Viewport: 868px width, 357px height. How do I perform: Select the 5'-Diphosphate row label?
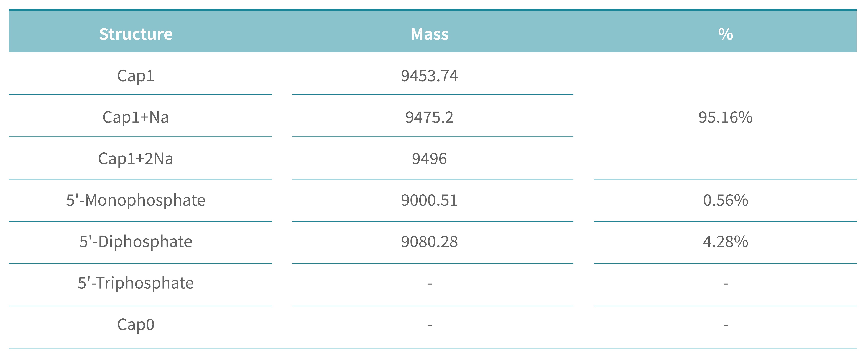click(136, 242)
